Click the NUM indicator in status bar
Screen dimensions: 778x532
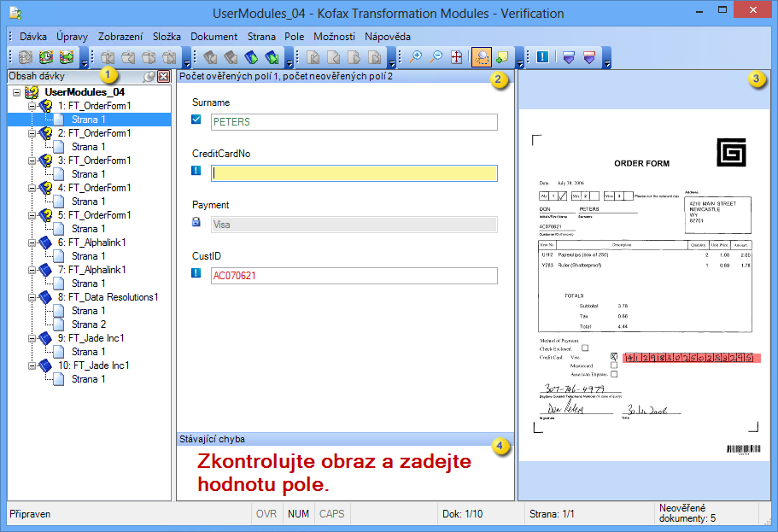pos(298,513)
